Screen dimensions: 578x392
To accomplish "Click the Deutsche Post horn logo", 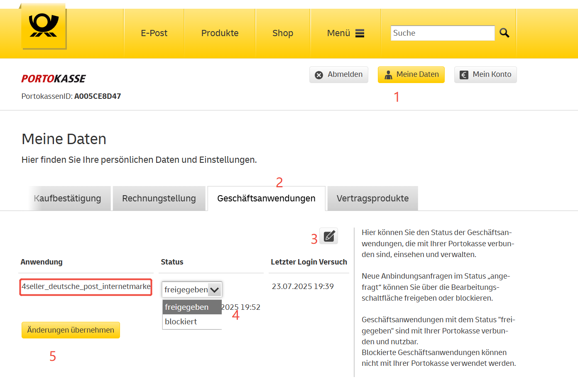I will tap(44, 26).
